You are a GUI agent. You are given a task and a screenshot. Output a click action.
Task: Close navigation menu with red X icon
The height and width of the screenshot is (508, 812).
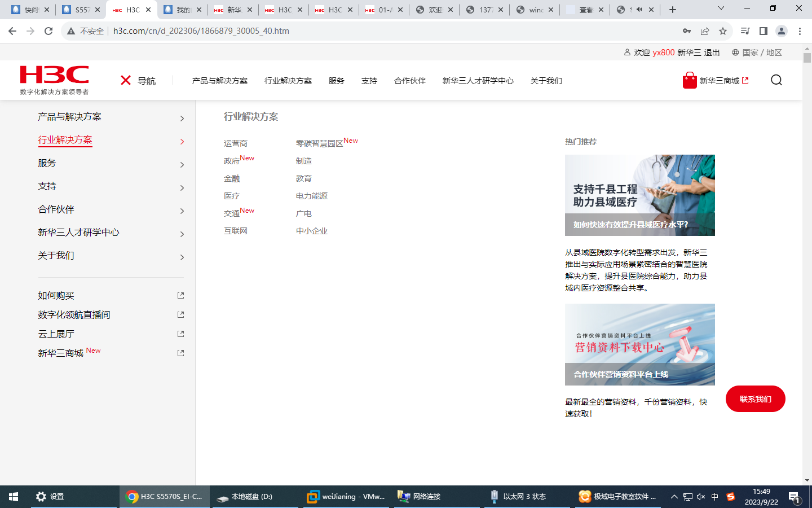pyautogui.click(x=126, y=81)
